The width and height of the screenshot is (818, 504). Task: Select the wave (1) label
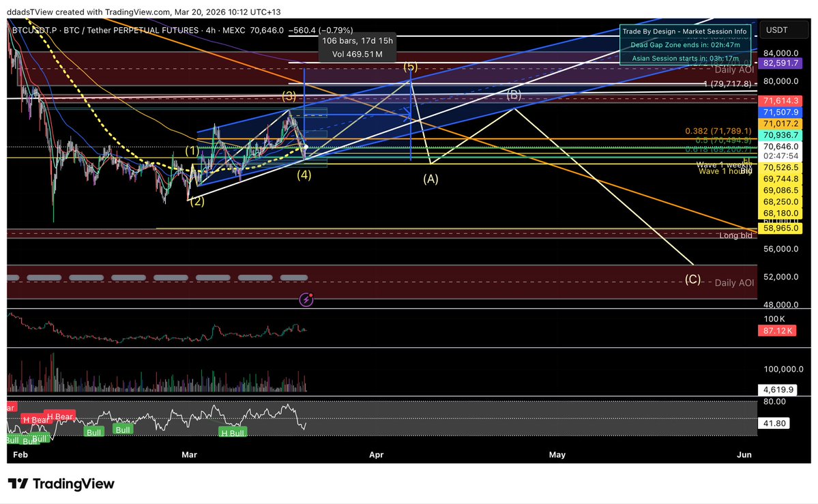[192, 151]
